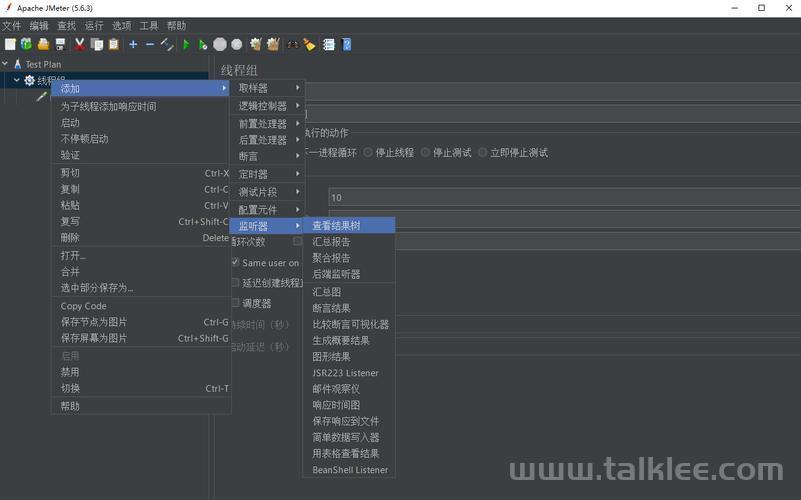Click Start no pauses icon

pos(203,44)
